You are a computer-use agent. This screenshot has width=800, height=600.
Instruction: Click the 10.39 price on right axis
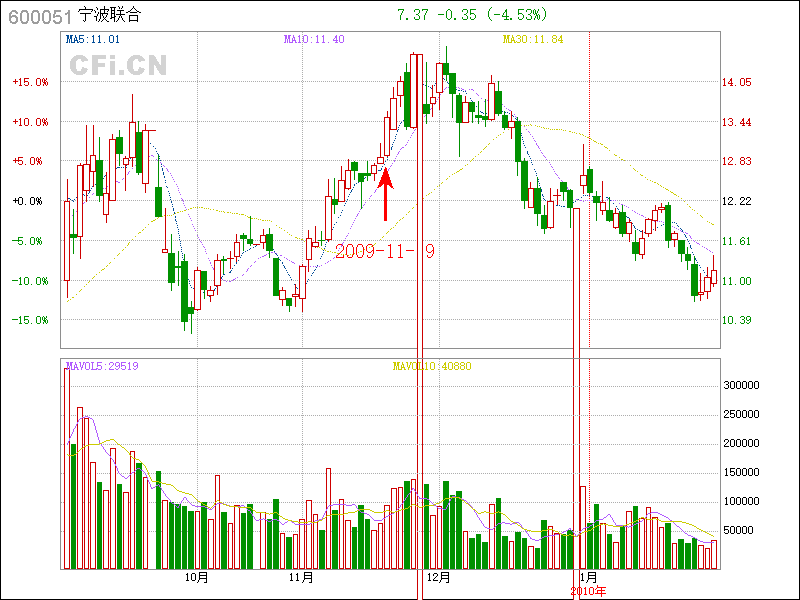pos(737,320)
